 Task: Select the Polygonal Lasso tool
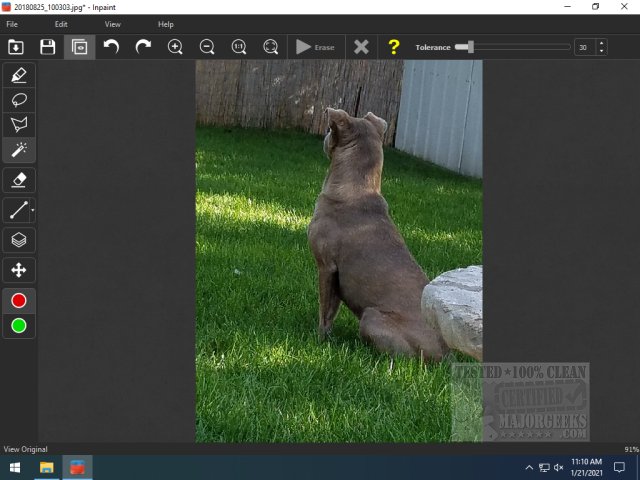click(x=19, y=125)
